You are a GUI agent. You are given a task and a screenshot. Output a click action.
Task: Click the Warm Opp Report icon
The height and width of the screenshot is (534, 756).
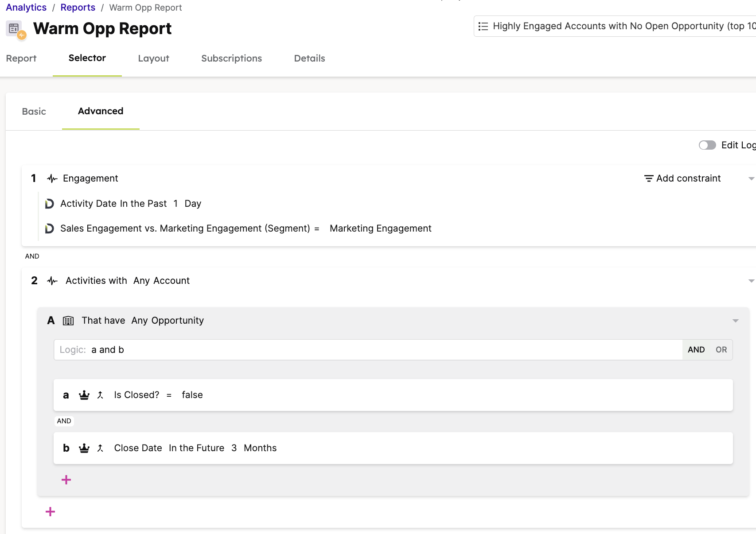[x=16, y=30]
